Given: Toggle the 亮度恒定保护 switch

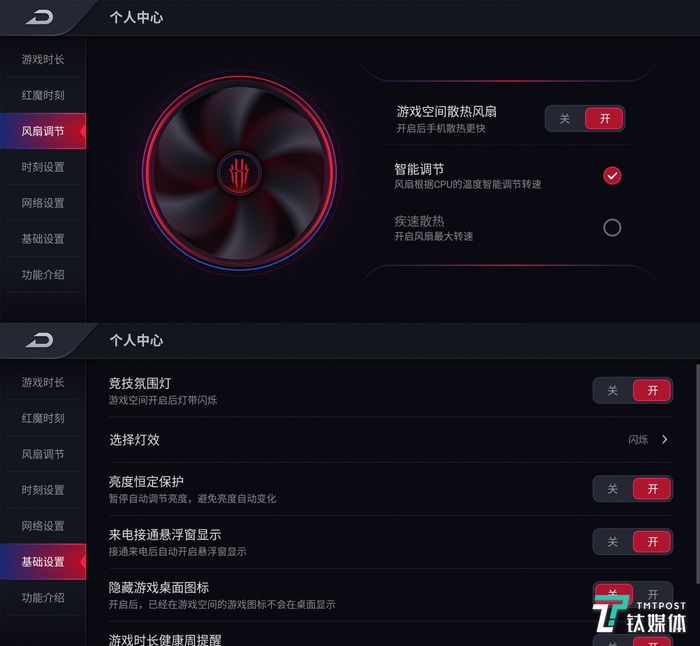Looking at the screenshot, I should pyautogui.click(x=633, y=489).
